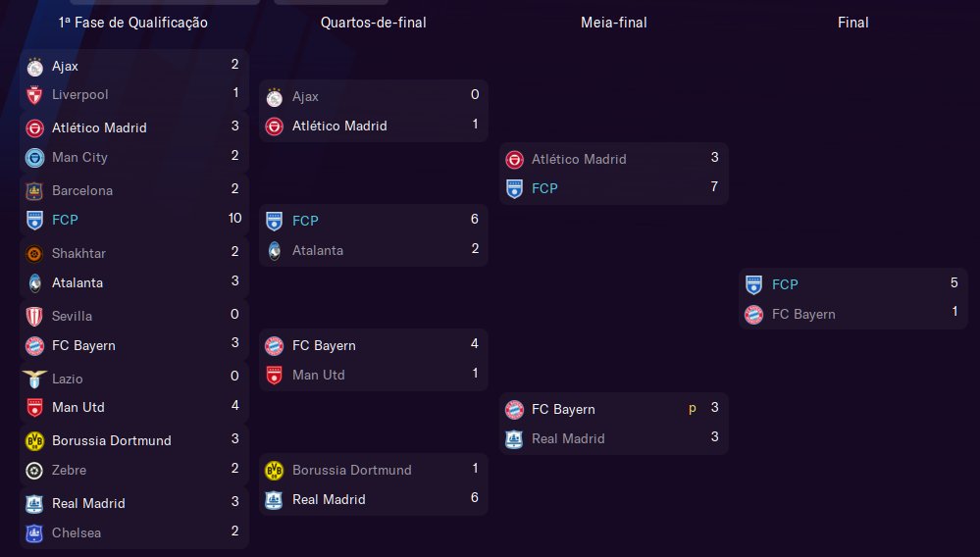Click FC Bayern's crest in the Final
980x557 pixels.
pyautogui.click(x=753, y=315)
